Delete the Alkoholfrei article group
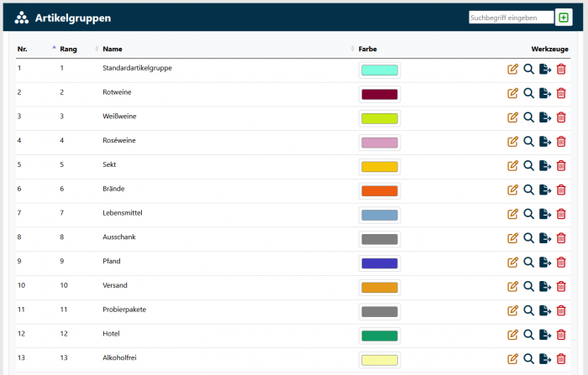The image size is (588, 375). click(x=561, y=360)
